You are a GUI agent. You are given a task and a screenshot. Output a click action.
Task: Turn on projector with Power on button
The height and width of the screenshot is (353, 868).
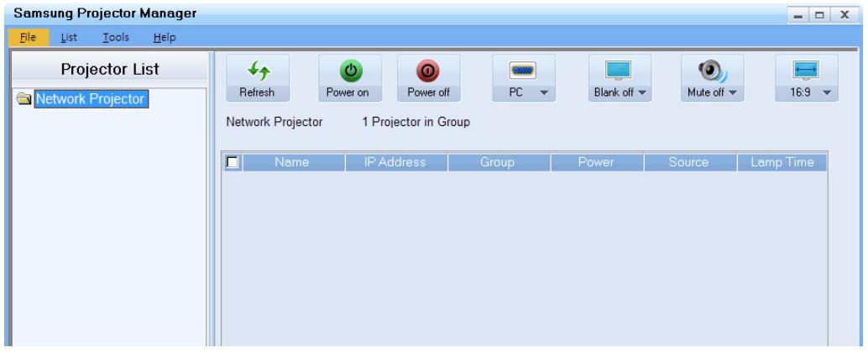click(350, 77)
